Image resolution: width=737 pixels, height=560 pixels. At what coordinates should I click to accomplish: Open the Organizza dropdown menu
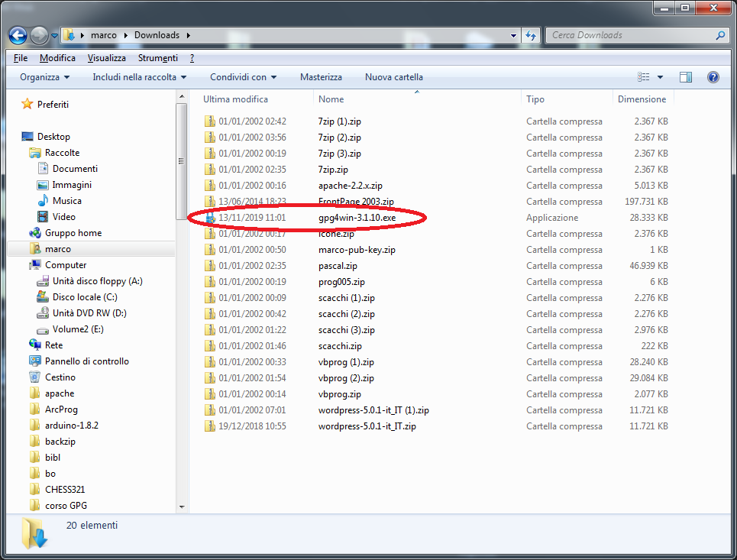tap(44, 77)
